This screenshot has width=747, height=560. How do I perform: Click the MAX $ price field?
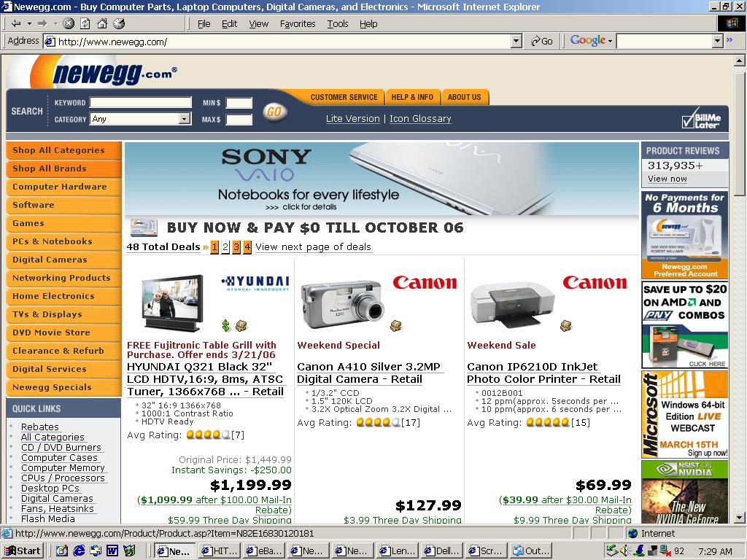[239, 119]
